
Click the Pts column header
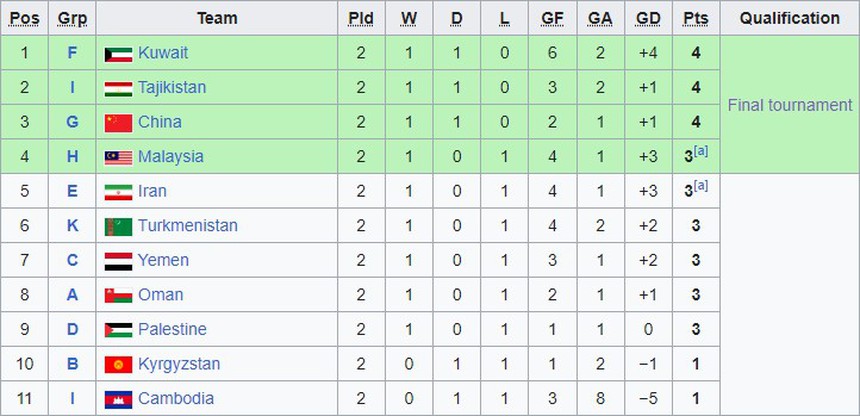[x=694, y=18]
